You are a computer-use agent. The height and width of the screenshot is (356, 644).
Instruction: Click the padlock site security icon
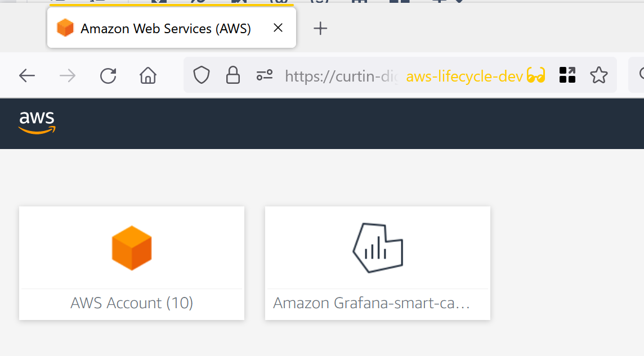[232, 75]
